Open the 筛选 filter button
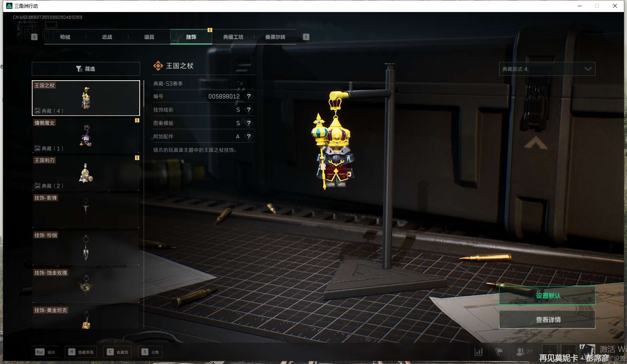Image resolution: width=627 pixels, height=364 pixels. click(x=86, y=69)
